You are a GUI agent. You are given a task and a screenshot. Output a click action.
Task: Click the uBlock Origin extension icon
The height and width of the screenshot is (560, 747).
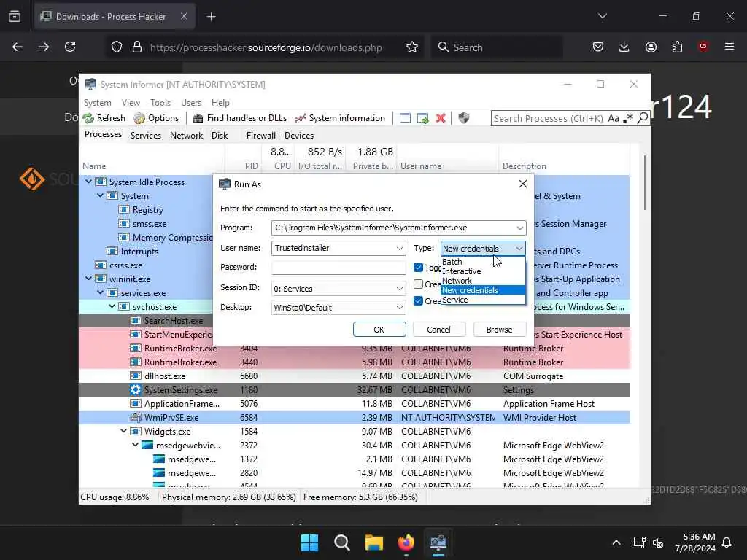point(703,47)
